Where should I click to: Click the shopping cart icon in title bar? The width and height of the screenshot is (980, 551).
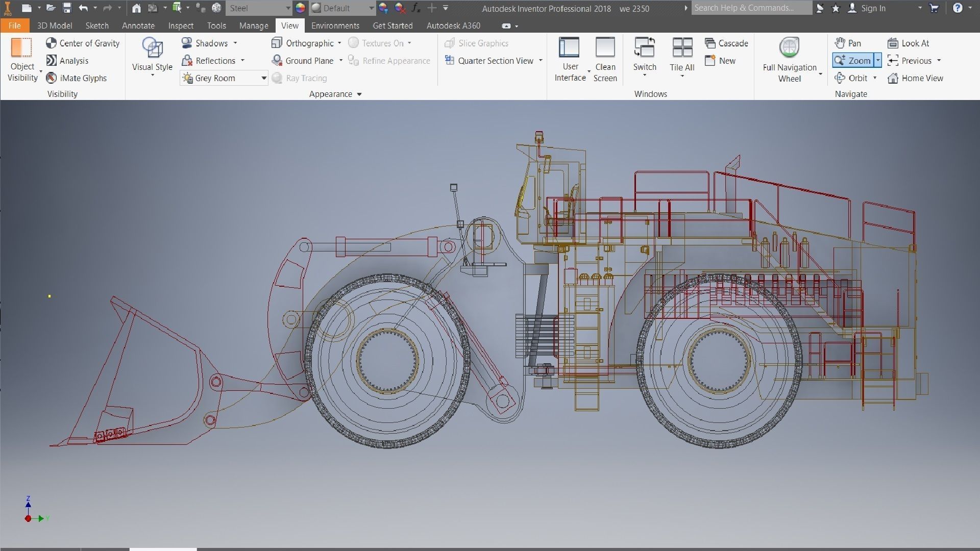click(934, 8)
